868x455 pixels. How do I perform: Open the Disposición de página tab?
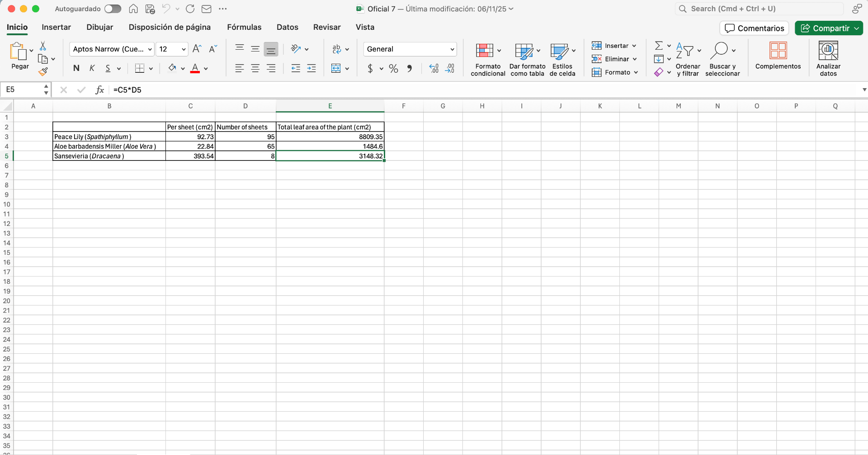tap(170, 27)
